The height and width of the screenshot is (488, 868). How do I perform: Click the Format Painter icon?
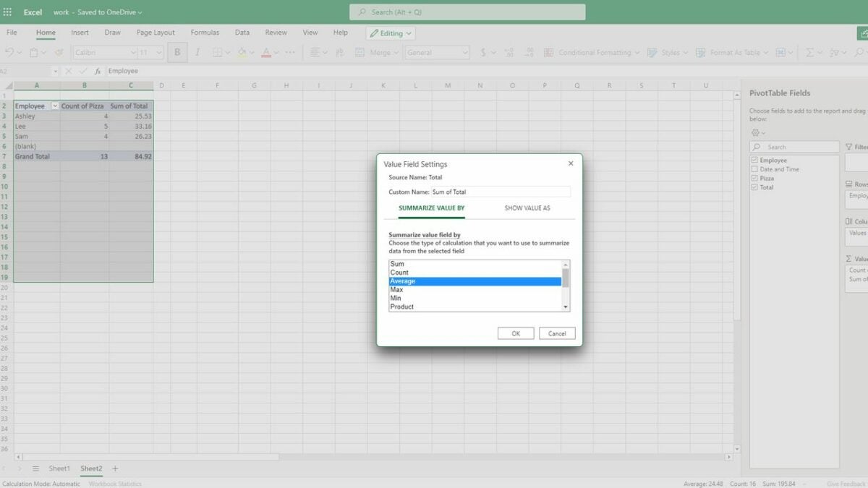click(x=59, y=53)
